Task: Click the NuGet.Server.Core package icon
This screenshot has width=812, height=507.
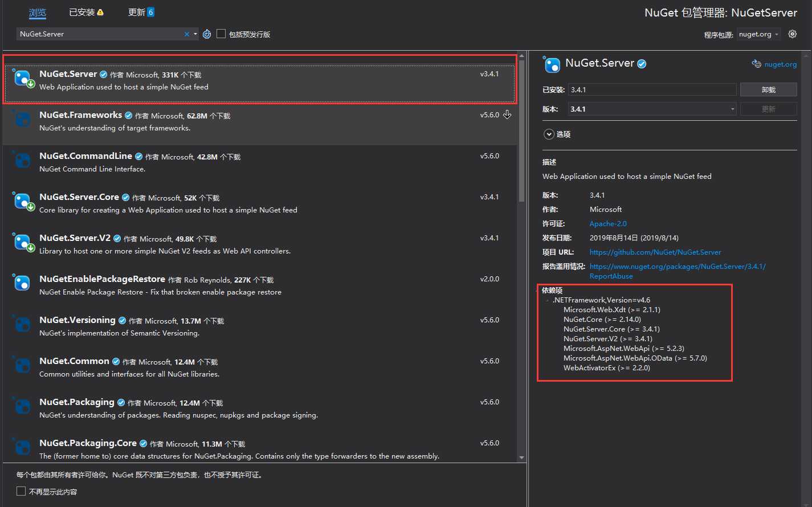Action: pyautogui.click(x=23, y=202)
